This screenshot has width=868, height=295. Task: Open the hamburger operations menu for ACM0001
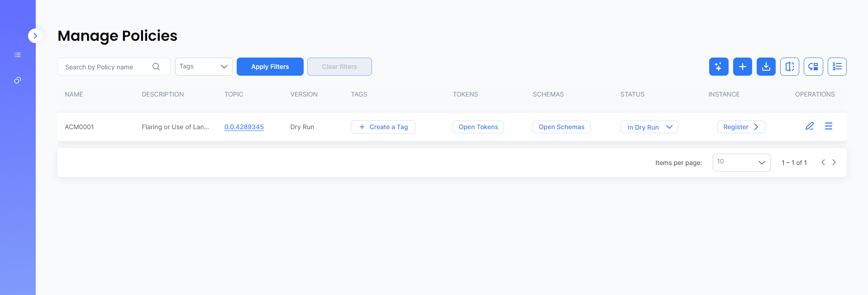pos(828,126)
